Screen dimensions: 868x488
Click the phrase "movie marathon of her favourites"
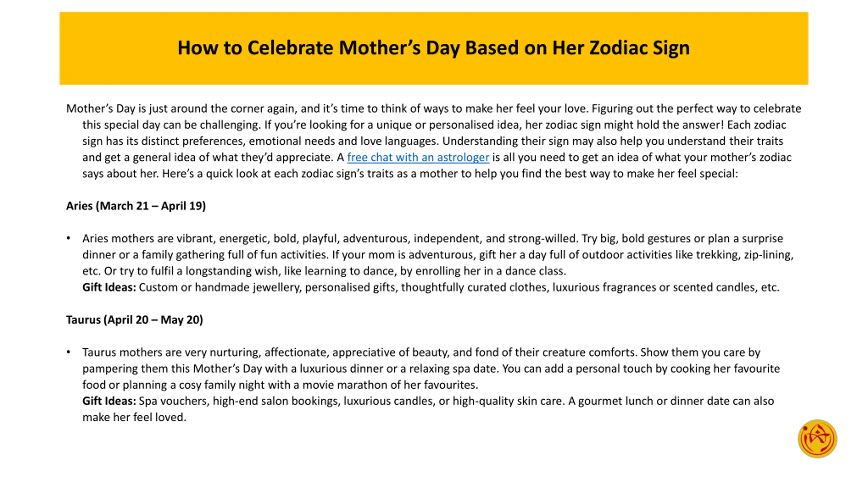390,385
